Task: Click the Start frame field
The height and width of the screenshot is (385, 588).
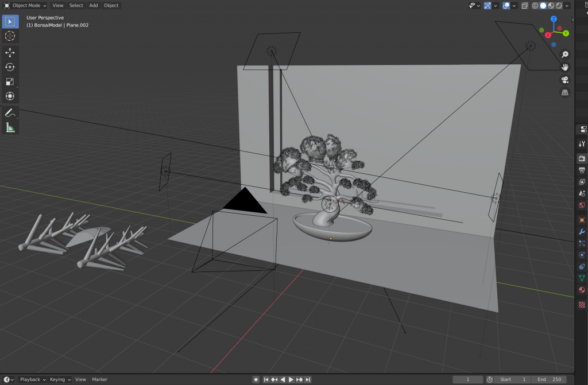Action: click(513, 379)
